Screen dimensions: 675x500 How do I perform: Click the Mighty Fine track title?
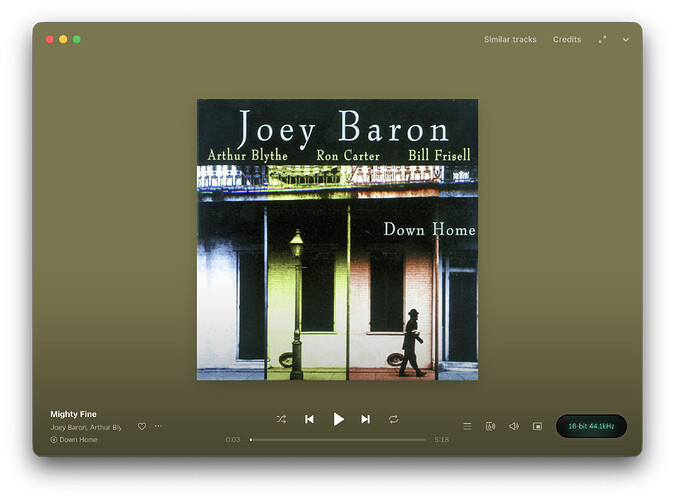pos(73,414)
